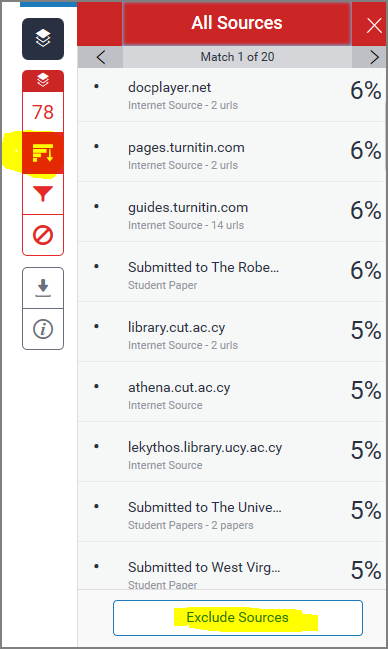
Task: Open the excluded sources prohibition icon
Action: [x=43, y=235]
